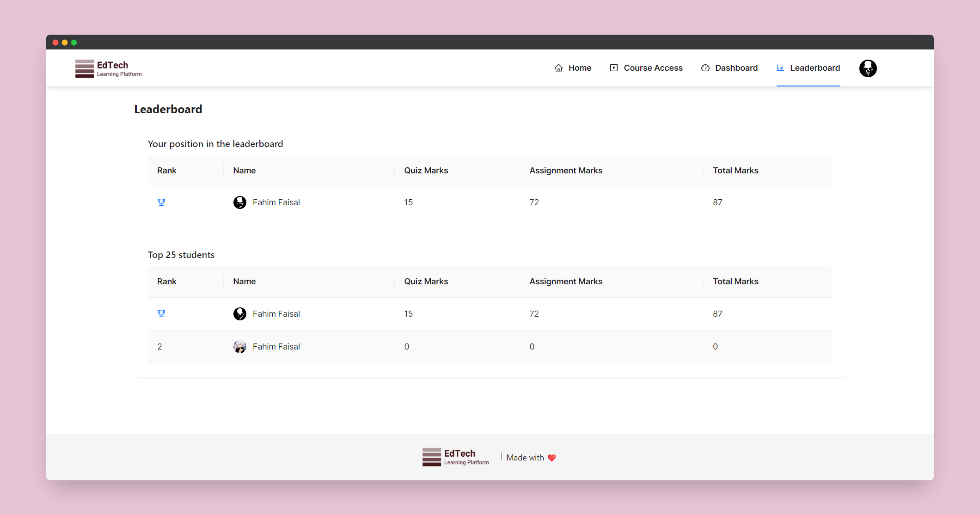
Task: Click macOS green maximize window button
Action: coord(74,43)
